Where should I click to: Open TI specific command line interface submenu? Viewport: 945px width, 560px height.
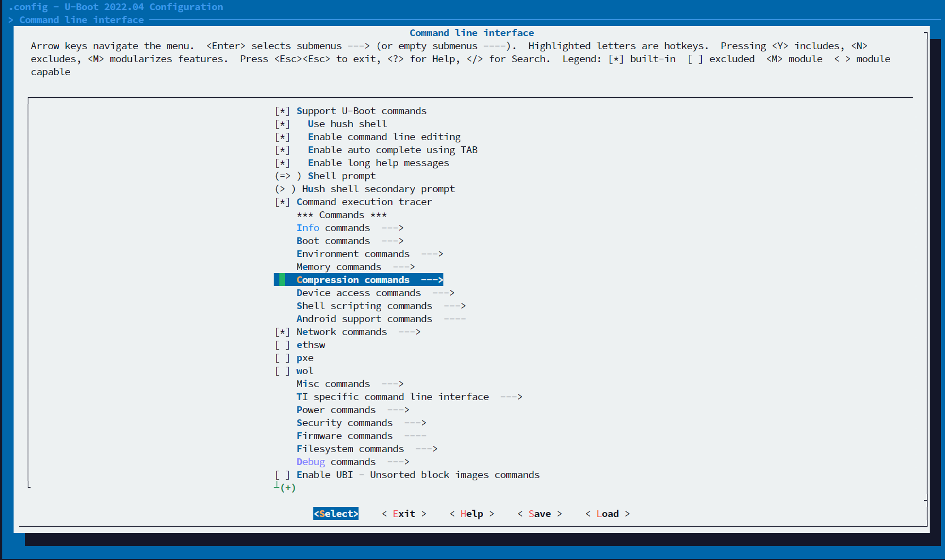409,397
